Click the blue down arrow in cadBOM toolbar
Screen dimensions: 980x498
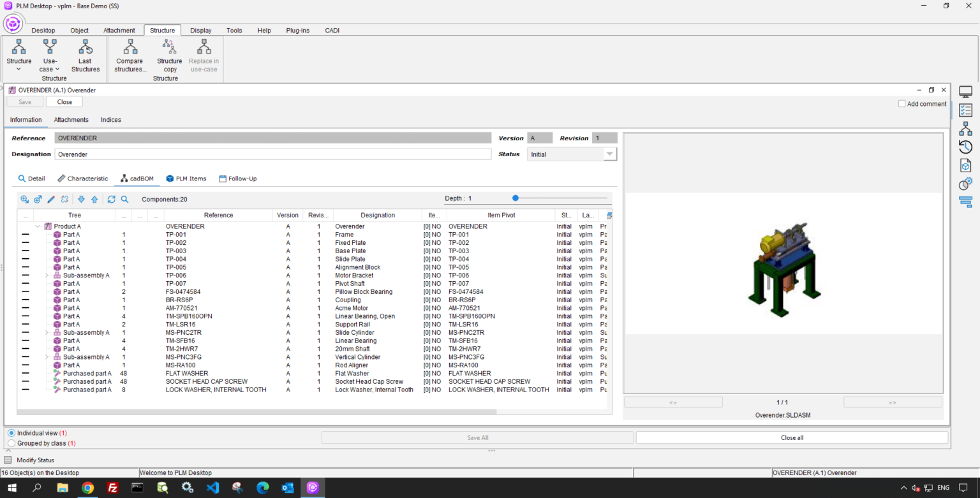81,199
